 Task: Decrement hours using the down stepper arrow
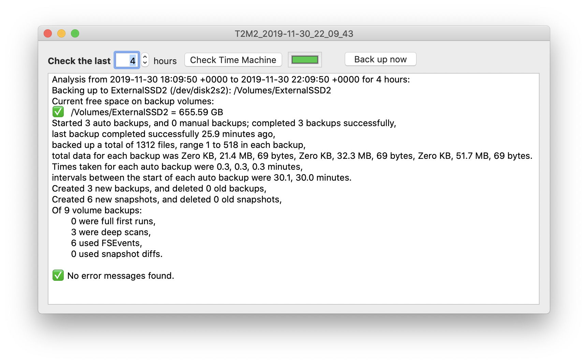[145, 63]
